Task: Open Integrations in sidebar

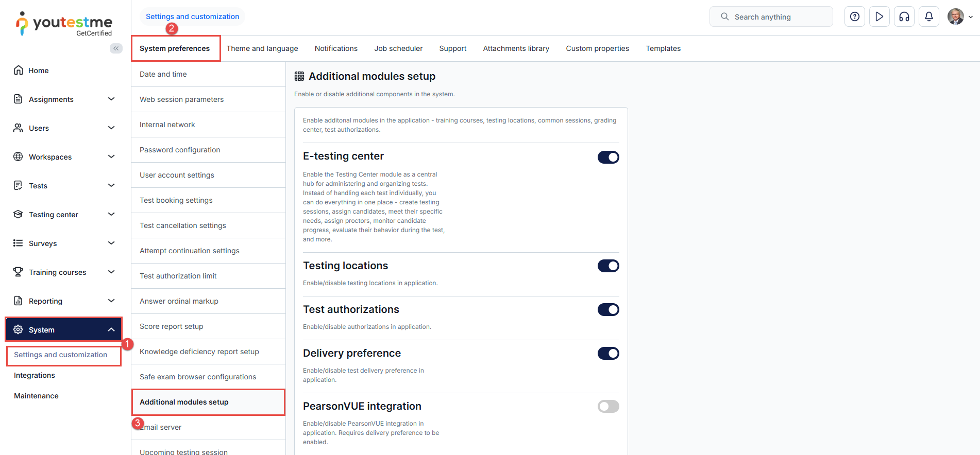Action: click(x=35, y=375)
